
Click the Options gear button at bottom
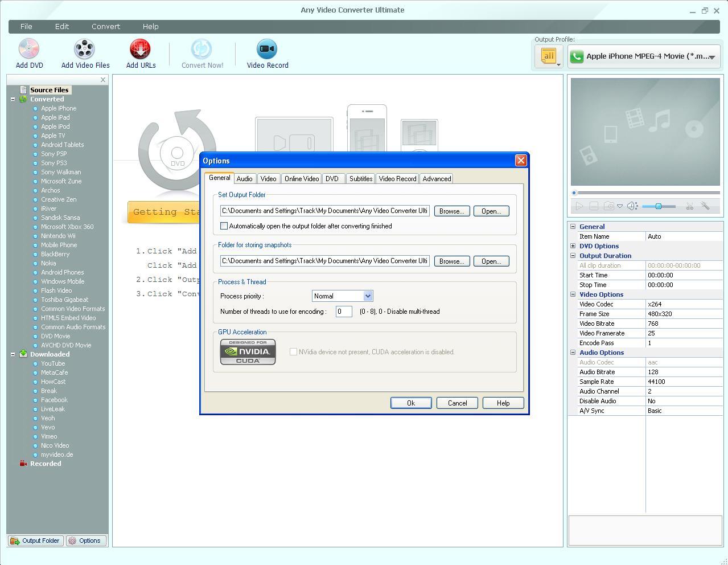pos(85,541)
